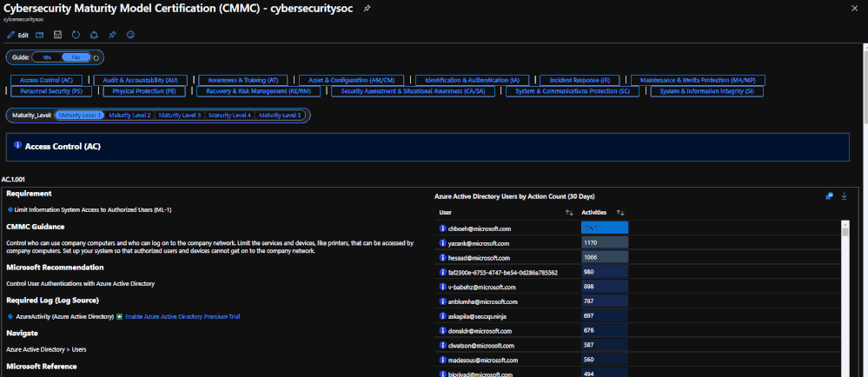Image resolution: width=868 pixels, height=377 pixels.
Task: Export the users table with the download icon
Action: (845, 196)
